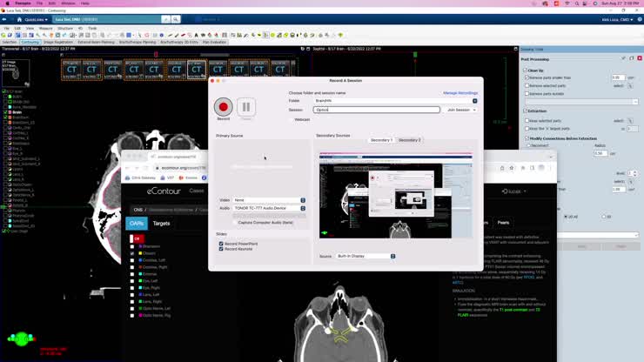Open the secondary Source Built-in Display dropdown

pyautogui.click(x=366, y=256)
